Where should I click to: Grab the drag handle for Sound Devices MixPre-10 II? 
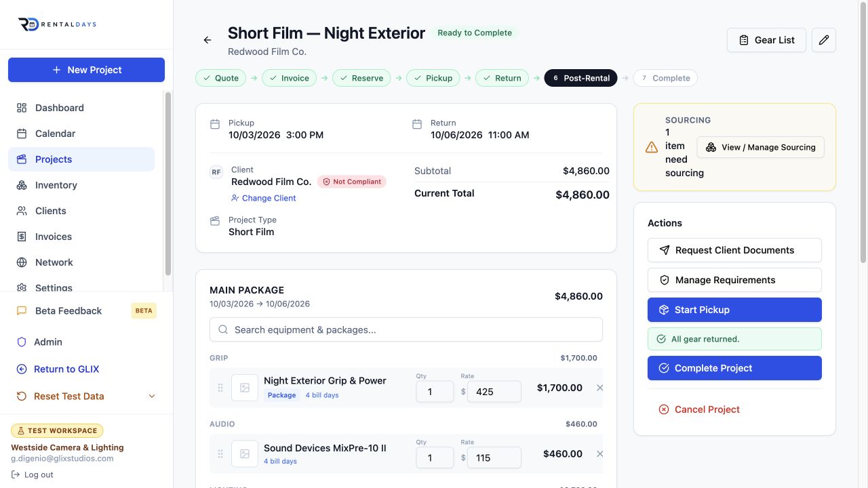220,454
